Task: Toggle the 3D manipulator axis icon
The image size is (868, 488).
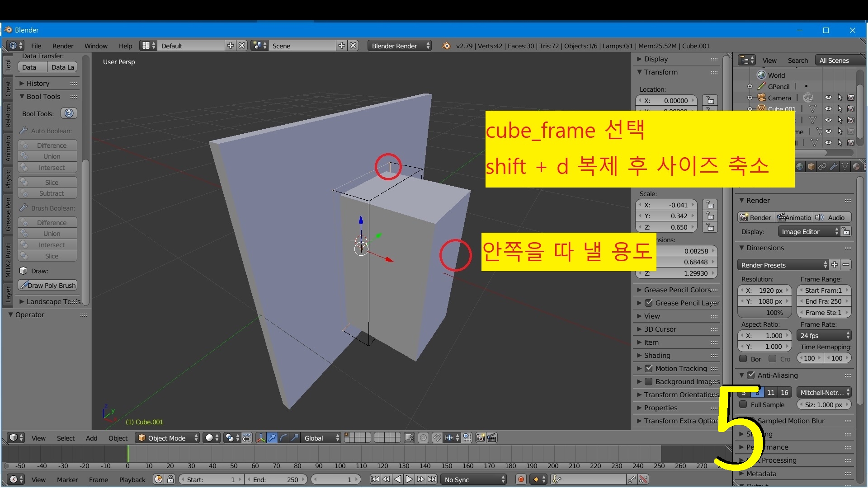Action: 261,438
